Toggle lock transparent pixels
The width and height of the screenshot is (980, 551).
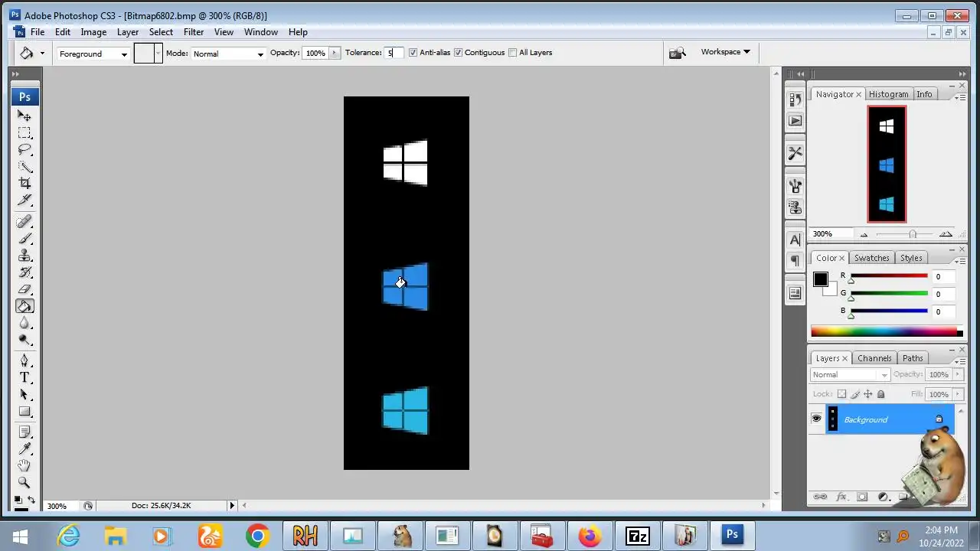[x=841, y=394]
